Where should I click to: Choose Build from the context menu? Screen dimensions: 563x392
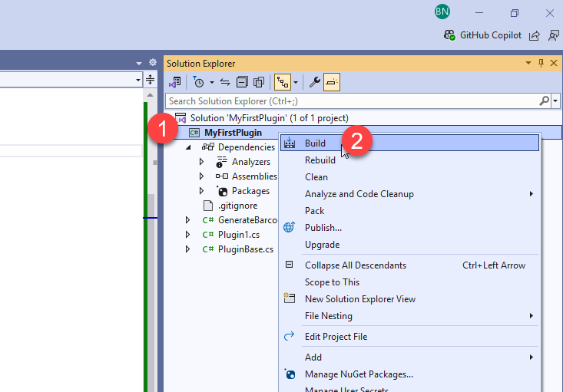[409, 143]
